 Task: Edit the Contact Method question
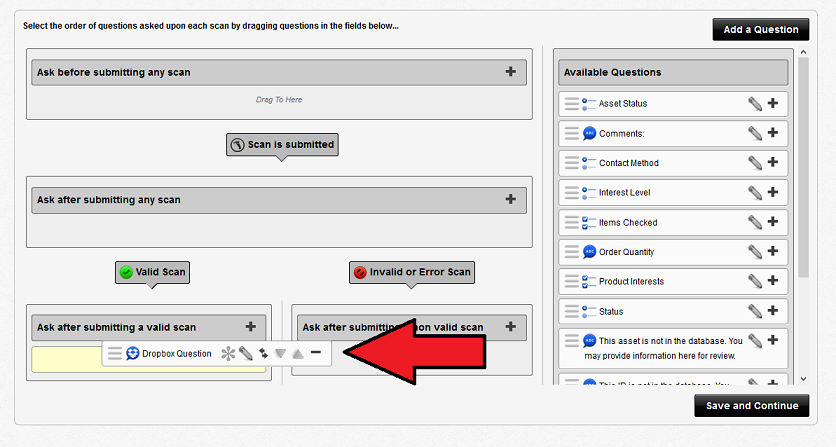754,162
